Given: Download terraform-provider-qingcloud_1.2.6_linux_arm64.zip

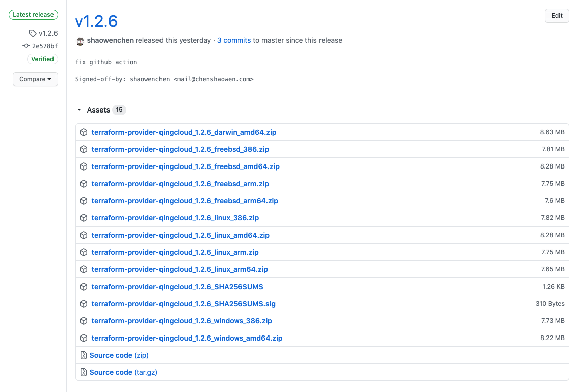Looking at the screenshot, I should pos(180,270).
